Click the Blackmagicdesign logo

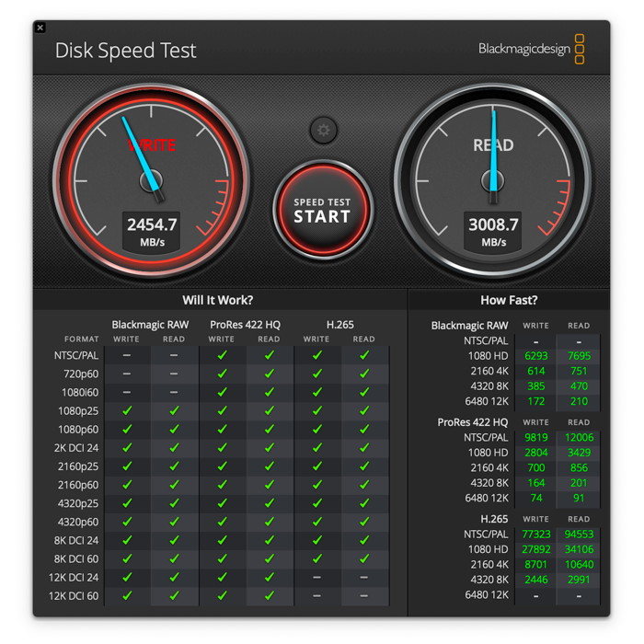(532, 50)
